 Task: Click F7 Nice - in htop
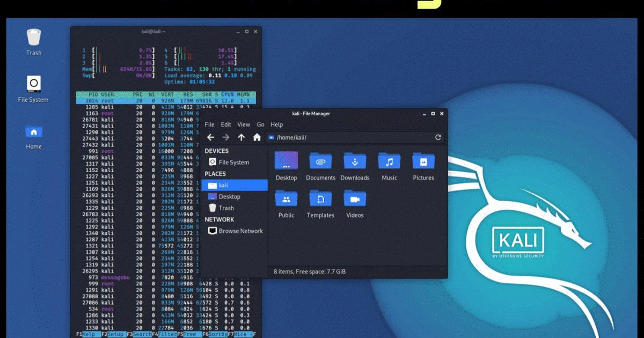[240, 334]
